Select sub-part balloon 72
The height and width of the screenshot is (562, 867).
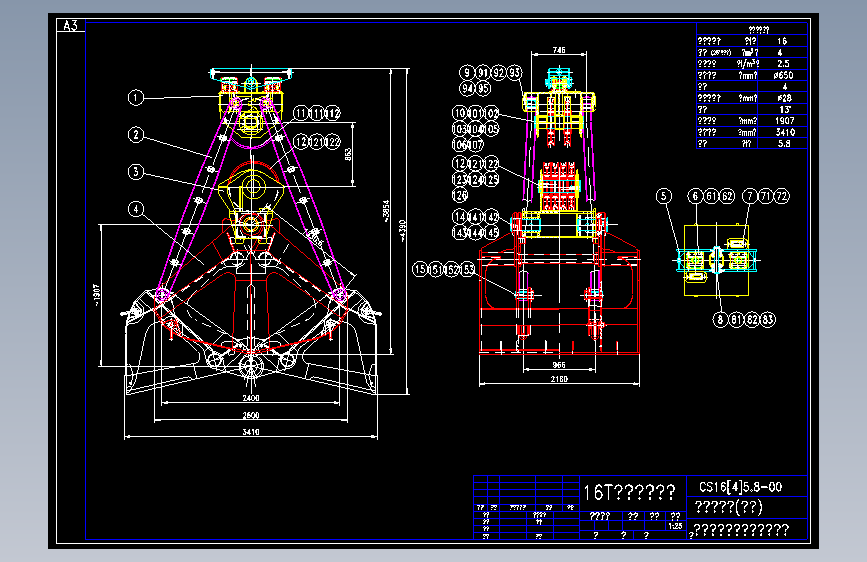(x=782, y=196)
